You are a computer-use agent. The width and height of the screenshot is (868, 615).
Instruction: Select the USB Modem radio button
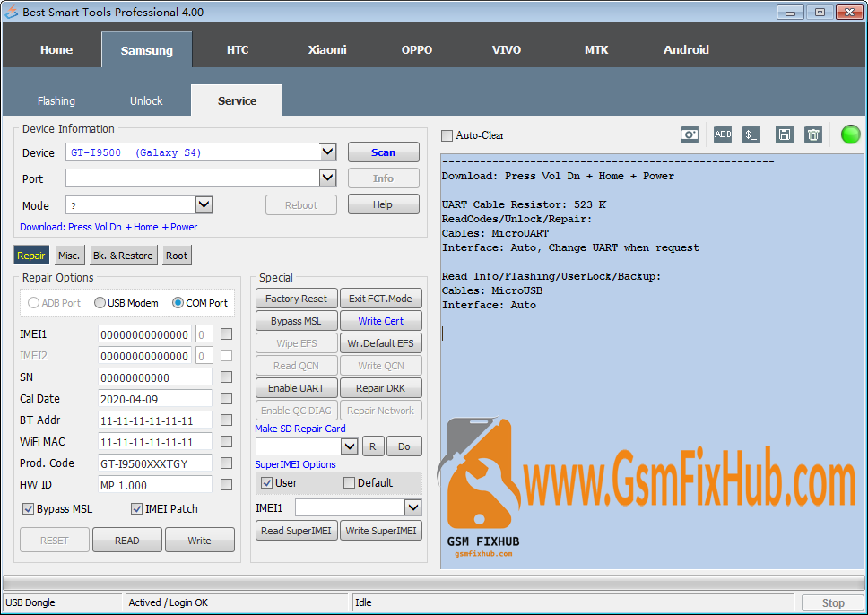point(100,303)
